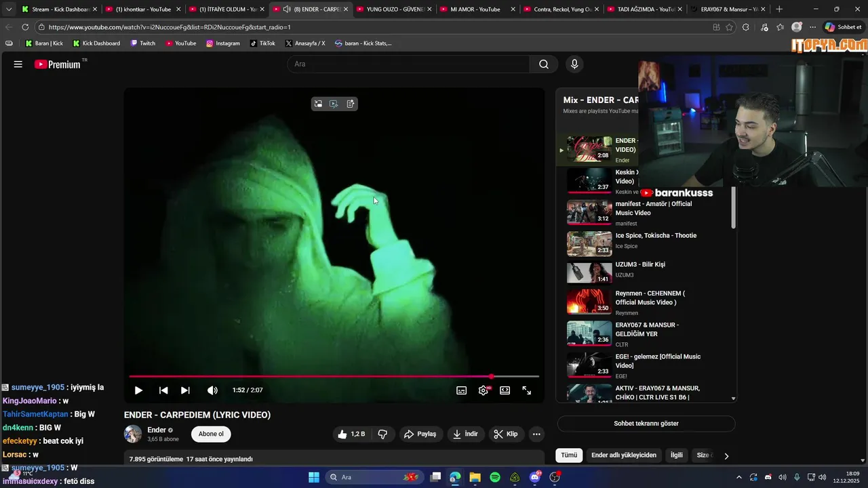Open Instagram bookmark
This screenshot has height=488, width=868.
223,43
